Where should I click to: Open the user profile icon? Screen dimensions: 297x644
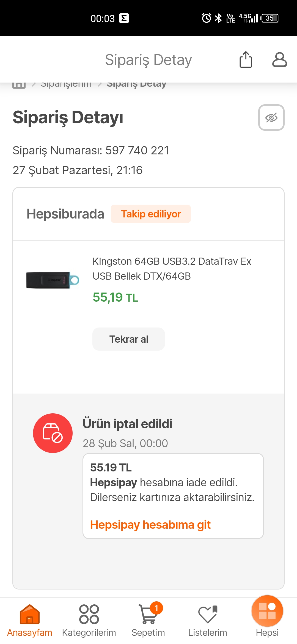[x=279, y=59]
